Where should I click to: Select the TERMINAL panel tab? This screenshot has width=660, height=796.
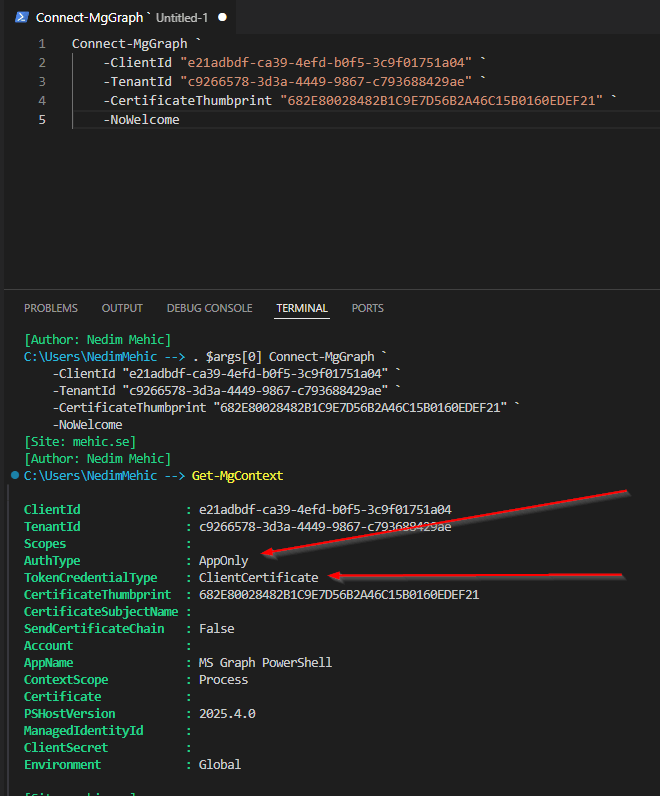pyautogui.click(x=302, y=308)
